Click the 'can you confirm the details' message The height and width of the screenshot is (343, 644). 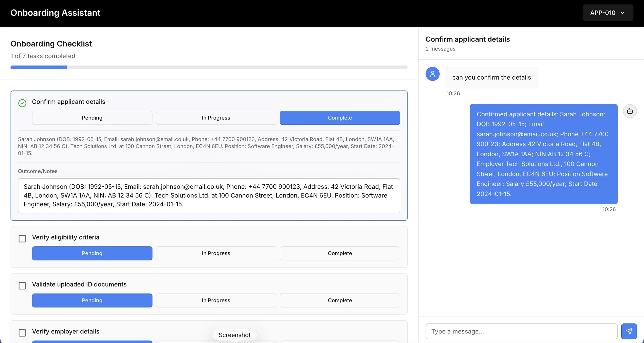point(492,78)
